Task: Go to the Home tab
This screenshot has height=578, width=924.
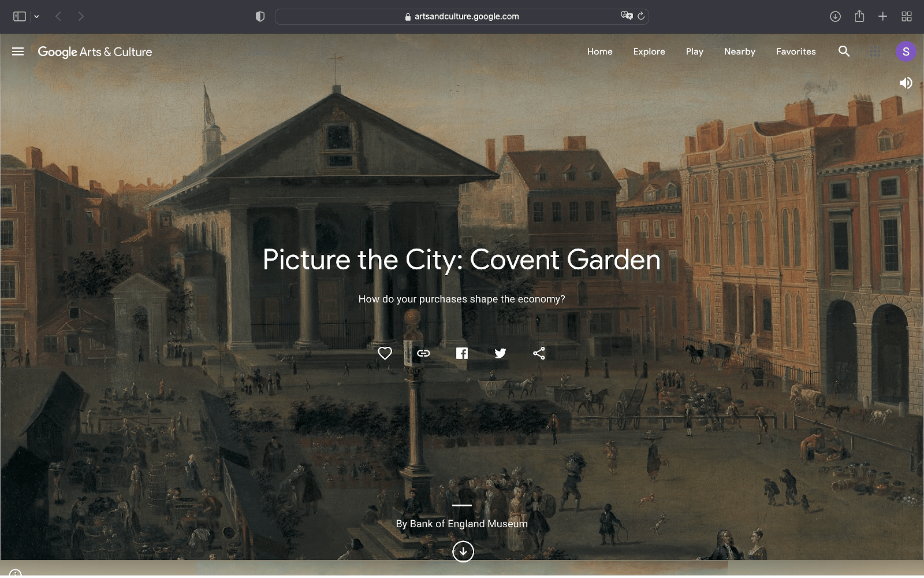Action: (x=599, y=51)
